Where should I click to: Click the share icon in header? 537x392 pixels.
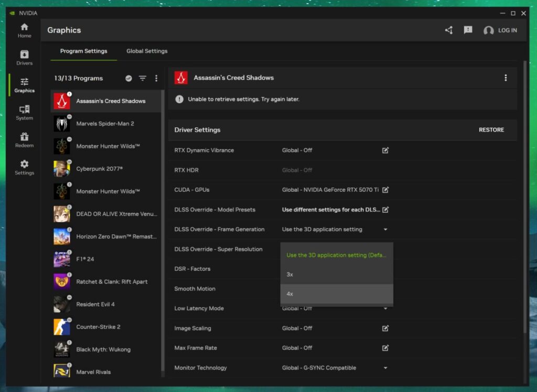pos(449,30)
